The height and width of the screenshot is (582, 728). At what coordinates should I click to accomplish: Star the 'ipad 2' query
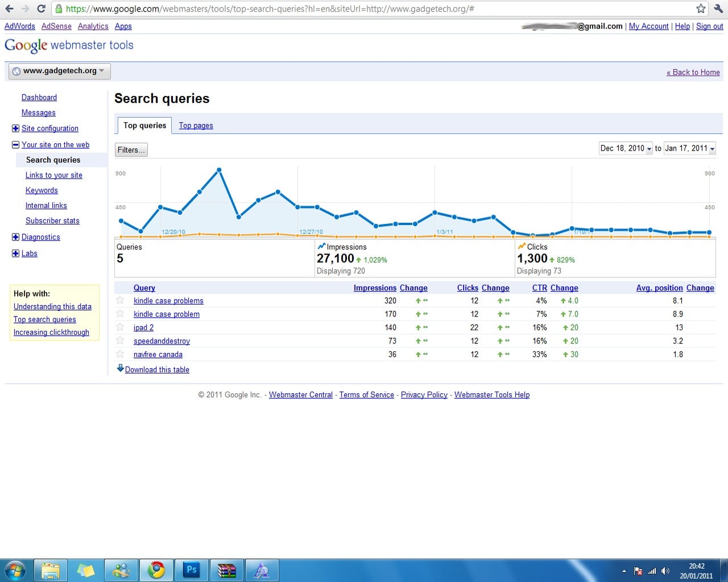[x=120, y=327]
